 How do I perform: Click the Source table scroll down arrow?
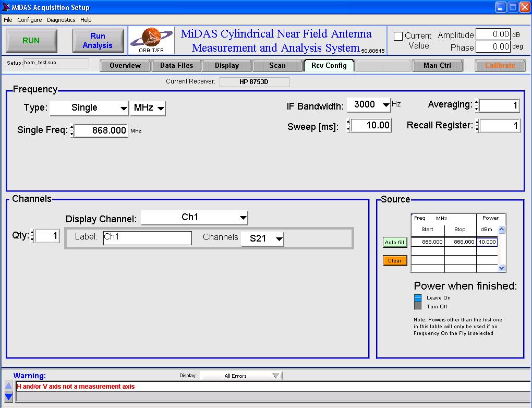[x=502, y=268]
